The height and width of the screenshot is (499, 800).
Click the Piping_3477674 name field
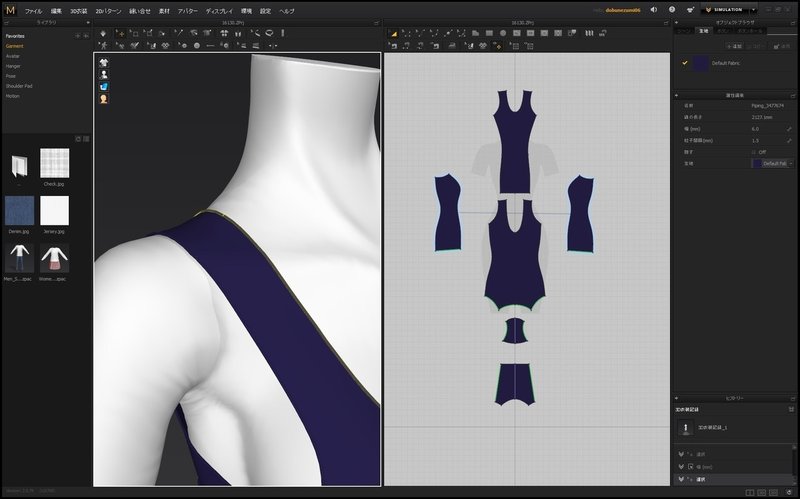(767, 106)
